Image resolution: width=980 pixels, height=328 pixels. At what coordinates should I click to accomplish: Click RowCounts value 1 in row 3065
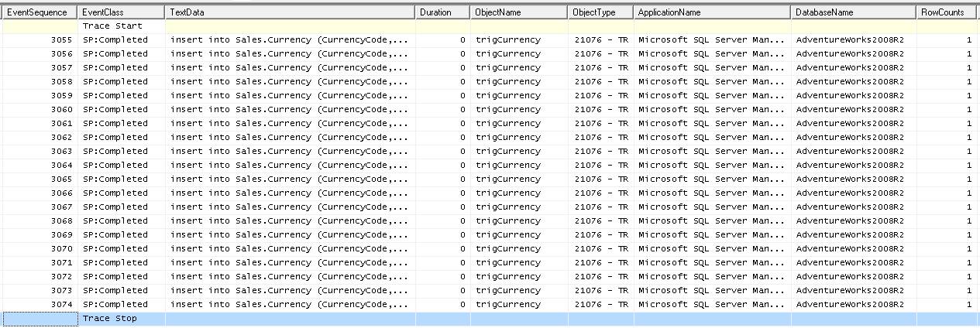968,179
